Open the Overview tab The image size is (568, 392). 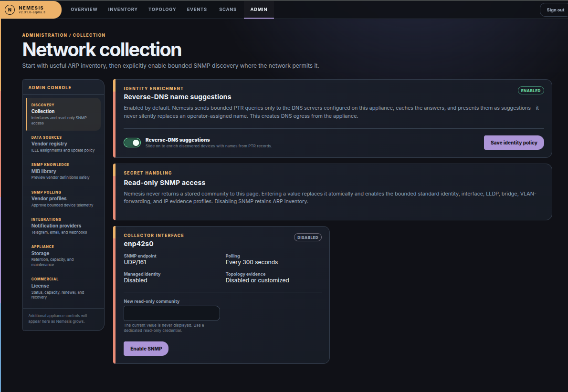click(x=84, y=10)
